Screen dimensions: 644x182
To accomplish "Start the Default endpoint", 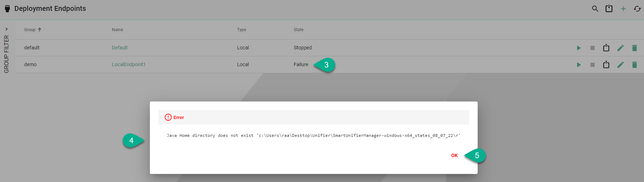I will point(579,48).
